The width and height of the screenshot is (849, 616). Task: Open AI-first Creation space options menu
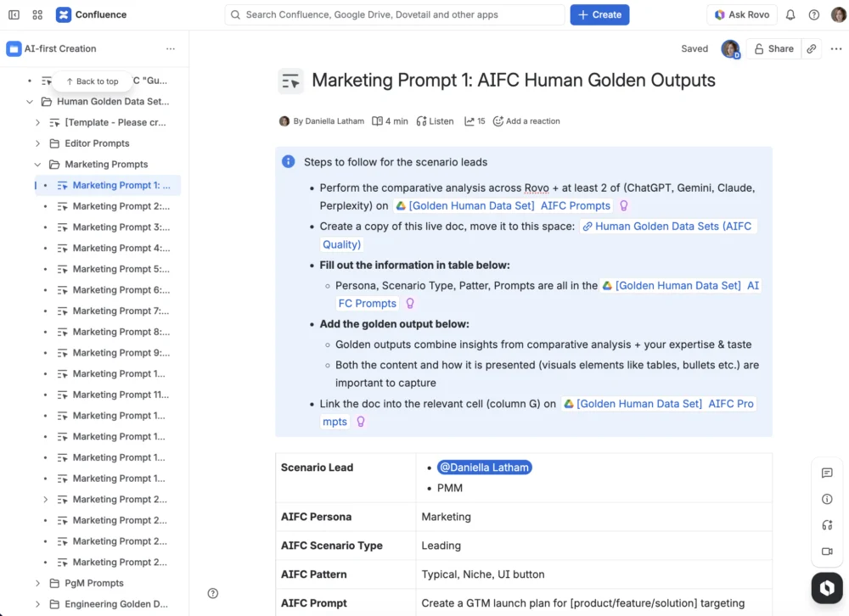(x=171, y=49)
